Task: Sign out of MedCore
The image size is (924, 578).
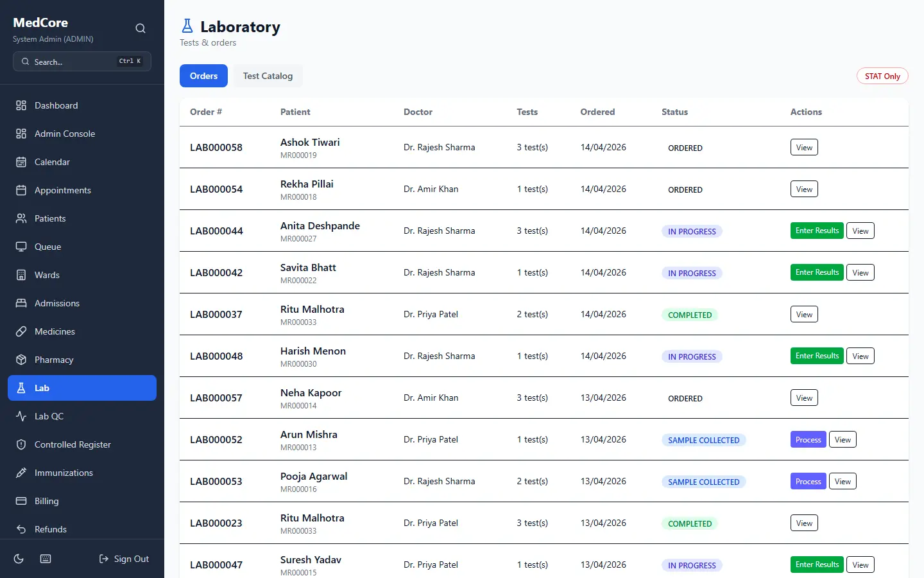Action: (124, 559)
